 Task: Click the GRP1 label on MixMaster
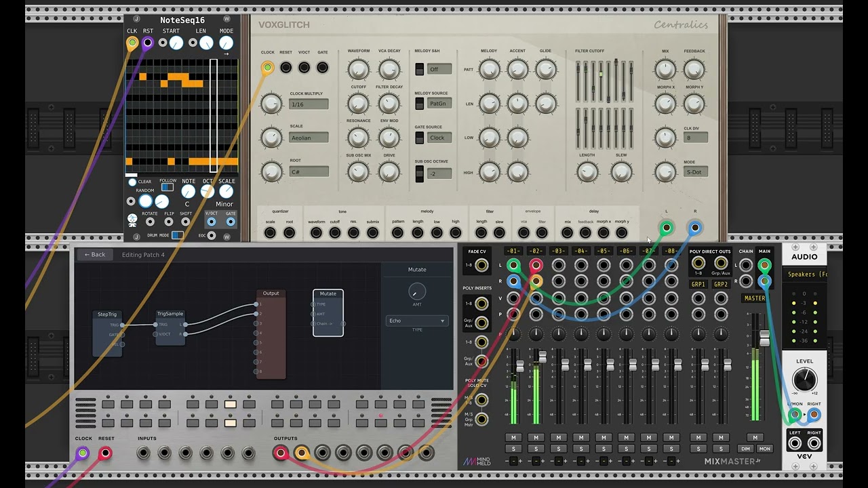698,285
